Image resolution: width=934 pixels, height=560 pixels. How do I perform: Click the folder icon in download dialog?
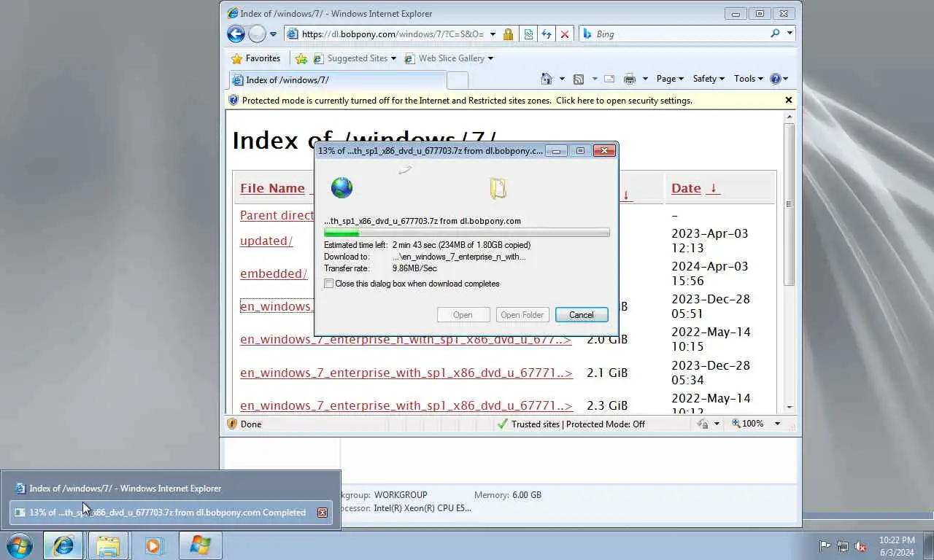click(x=498, y=189)
